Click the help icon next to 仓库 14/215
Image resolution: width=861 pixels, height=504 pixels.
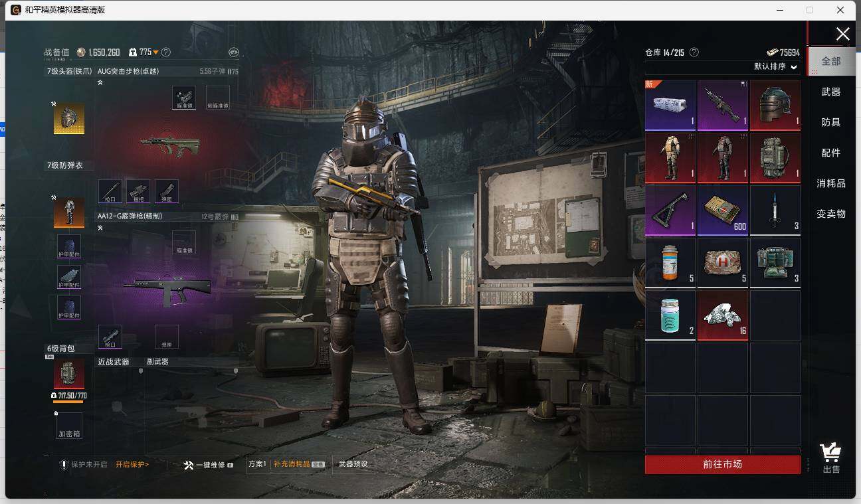tap(694, 52)
